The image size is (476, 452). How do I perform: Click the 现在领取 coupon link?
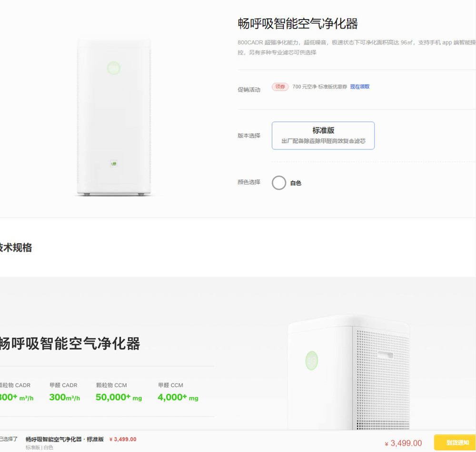[x=360, y=87]
